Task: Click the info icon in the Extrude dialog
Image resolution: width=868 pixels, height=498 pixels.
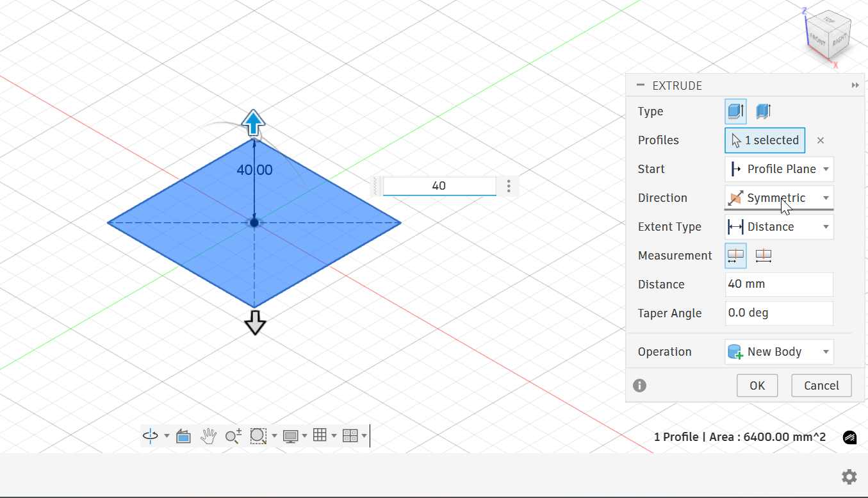Action: click(639, 385)
